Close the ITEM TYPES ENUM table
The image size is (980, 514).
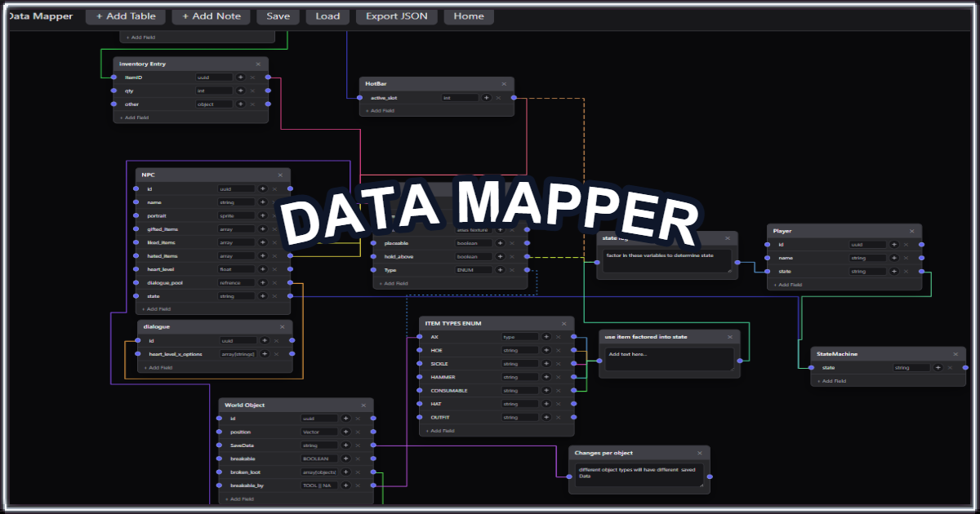[563, 323]
